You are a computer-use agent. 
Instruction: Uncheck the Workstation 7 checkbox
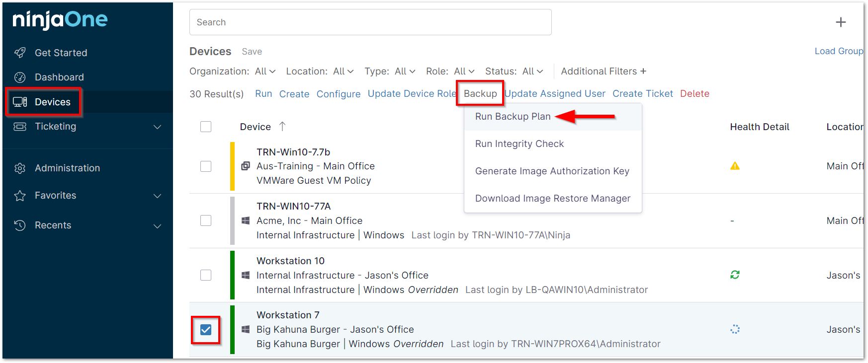(206, 330)
